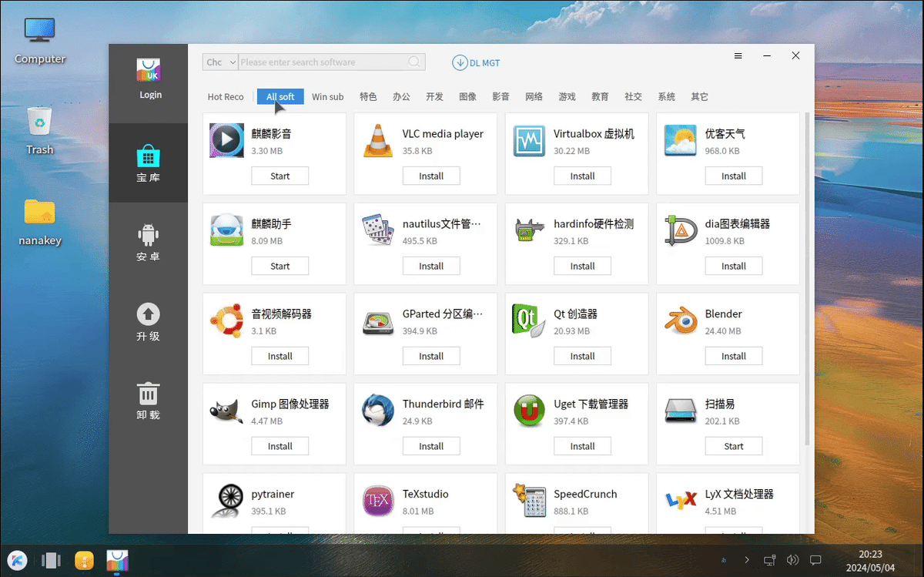The image size is (924, 577).
Task: Open the 图像 image category tab
Action: pos(467,97)
